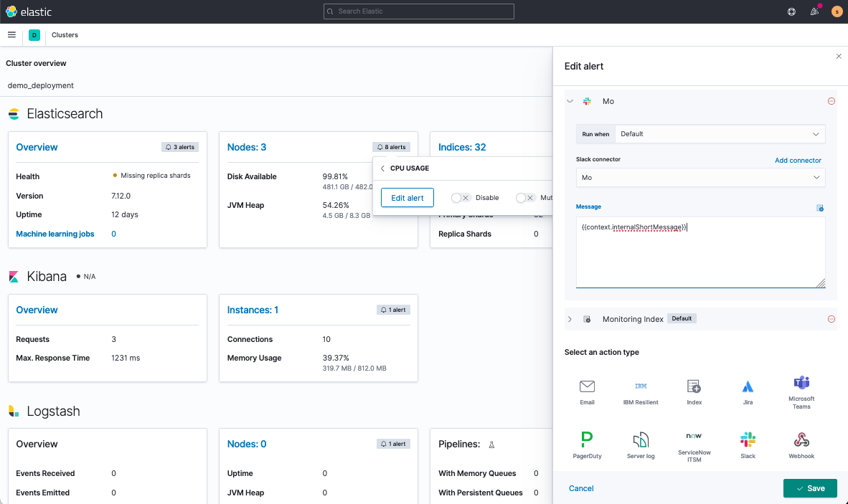Cancel editing the alert
This screenshot has height=504, width=848.
tap(581, 488)
